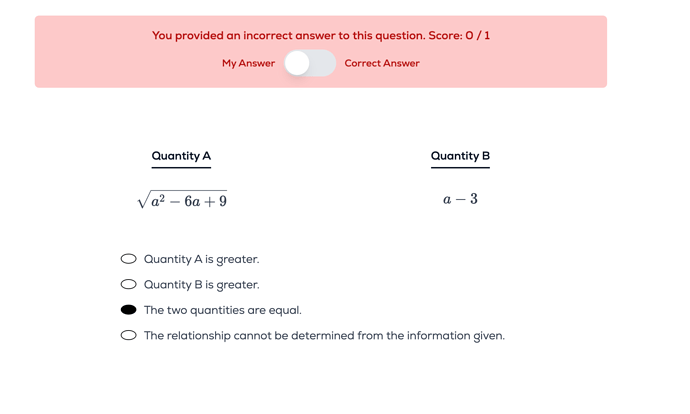Toggle the My Answer / Correct Answer switch
Image resolution: width=690 pixels, height=414 pixels.
pyautogui.click(x=310, y=63)
